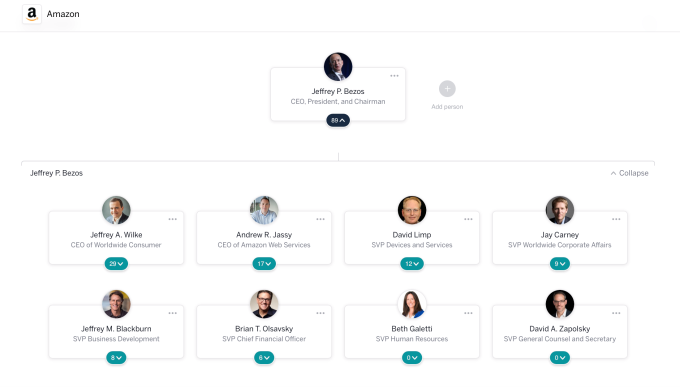Expand Brian T. Olsavsky's 6 reports
Image resolution: width=680 pixels, height=387 pixels.
(x=264, y=358)
